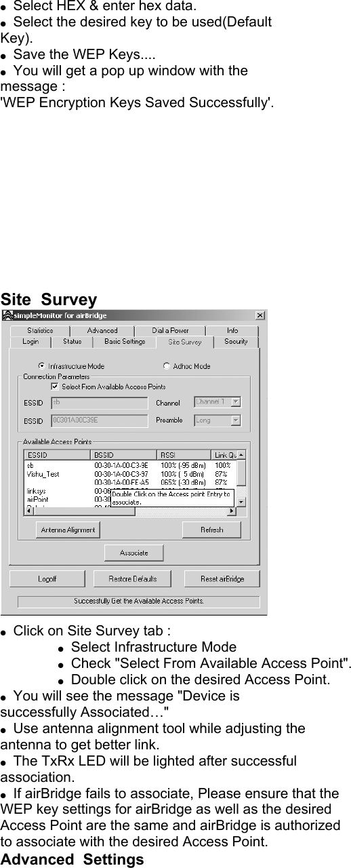Open the Statistics tab

41,330
